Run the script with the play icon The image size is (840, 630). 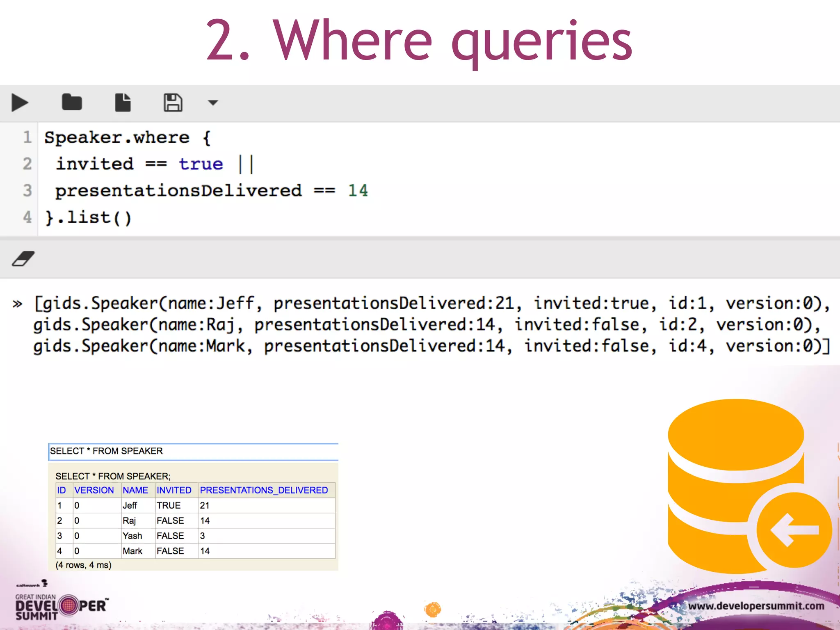click(20, 103)
